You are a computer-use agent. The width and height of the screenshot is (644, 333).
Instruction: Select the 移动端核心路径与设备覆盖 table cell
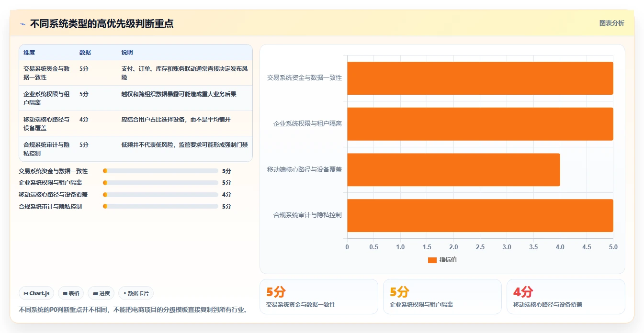(46, 123)
